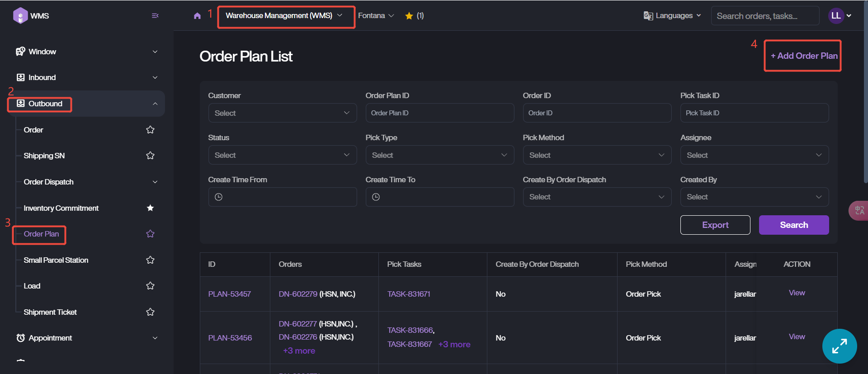This screenshot has height=374, width=868.
Task: Unfavorite Inventory Commitment using its star
Action: click(151, 208)
